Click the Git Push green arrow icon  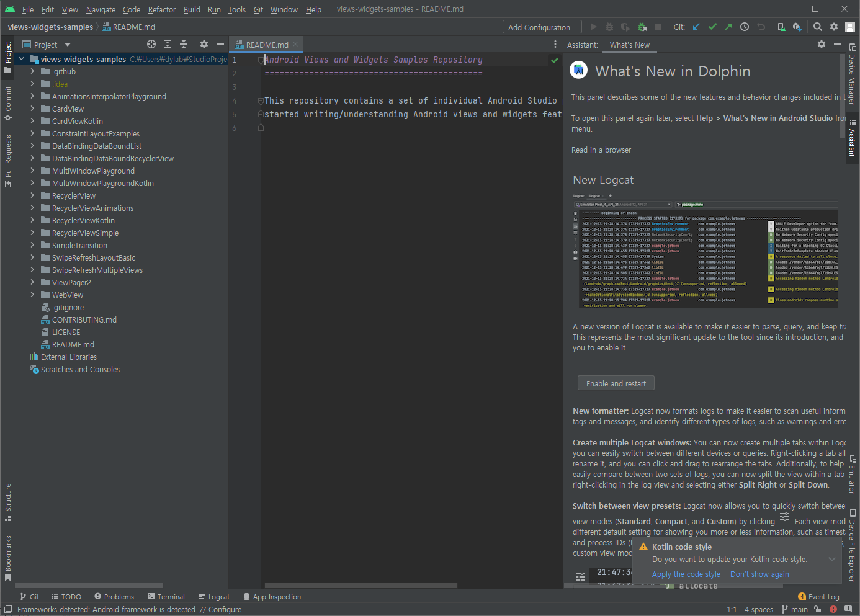coord(728,27)
